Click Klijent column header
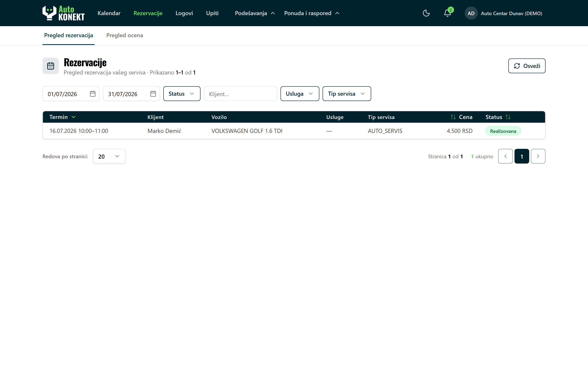 tap(156, 117)
